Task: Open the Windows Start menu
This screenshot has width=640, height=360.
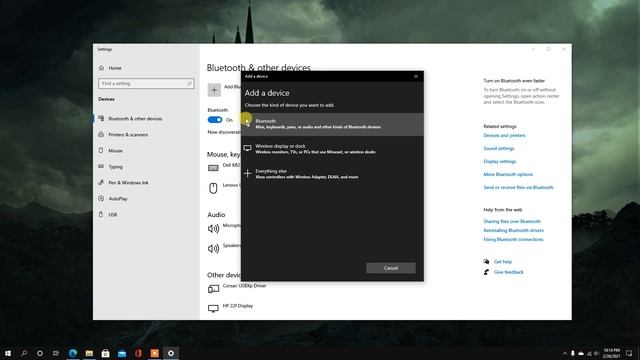Action: click(8, 353)
